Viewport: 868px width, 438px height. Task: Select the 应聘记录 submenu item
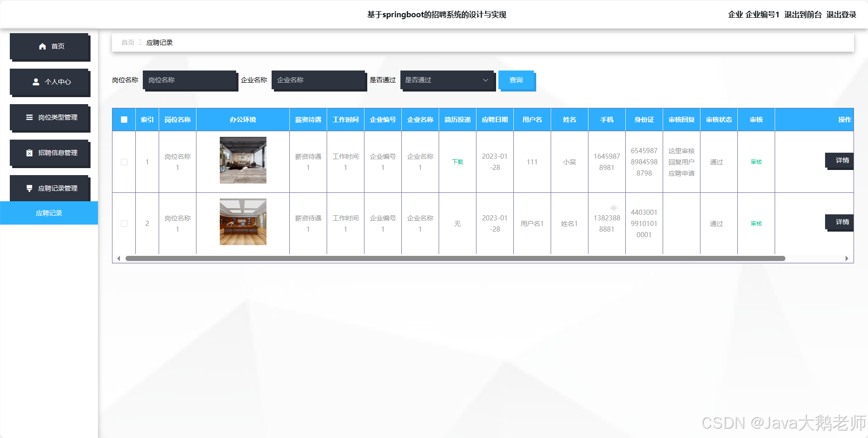coord(49,213)
